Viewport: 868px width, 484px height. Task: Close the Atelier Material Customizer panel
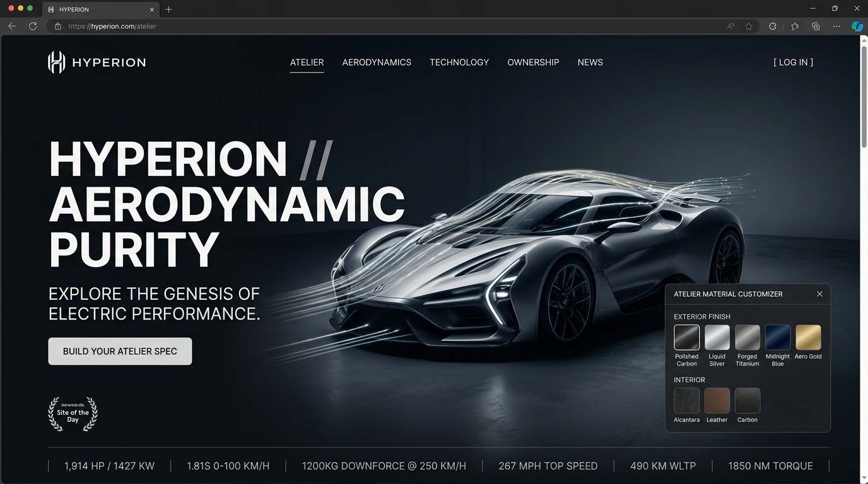coord(819,294)
